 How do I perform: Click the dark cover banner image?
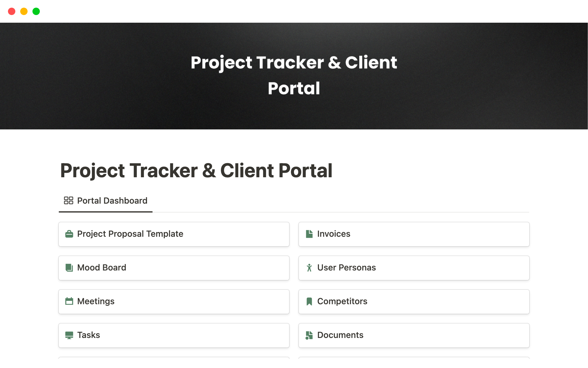click(123, 77)
